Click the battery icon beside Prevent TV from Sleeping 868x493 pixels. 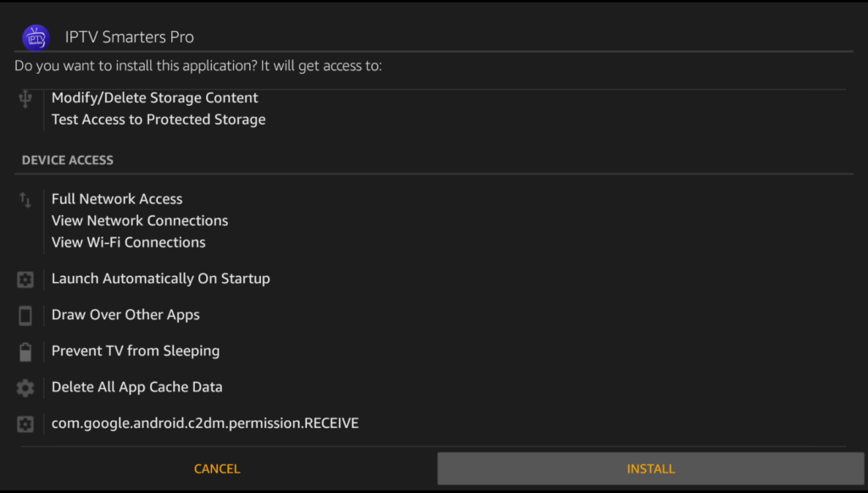(25, 352)
